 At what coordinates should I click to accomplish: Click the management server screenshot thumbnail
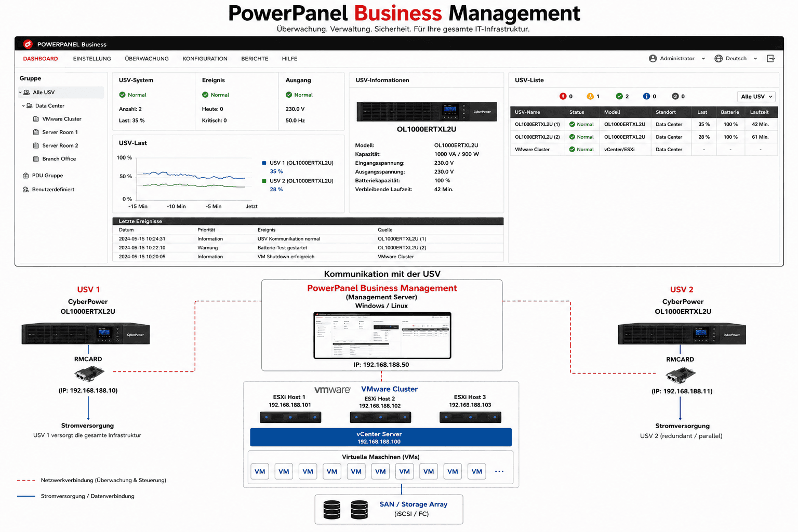[x=382, y=336]
